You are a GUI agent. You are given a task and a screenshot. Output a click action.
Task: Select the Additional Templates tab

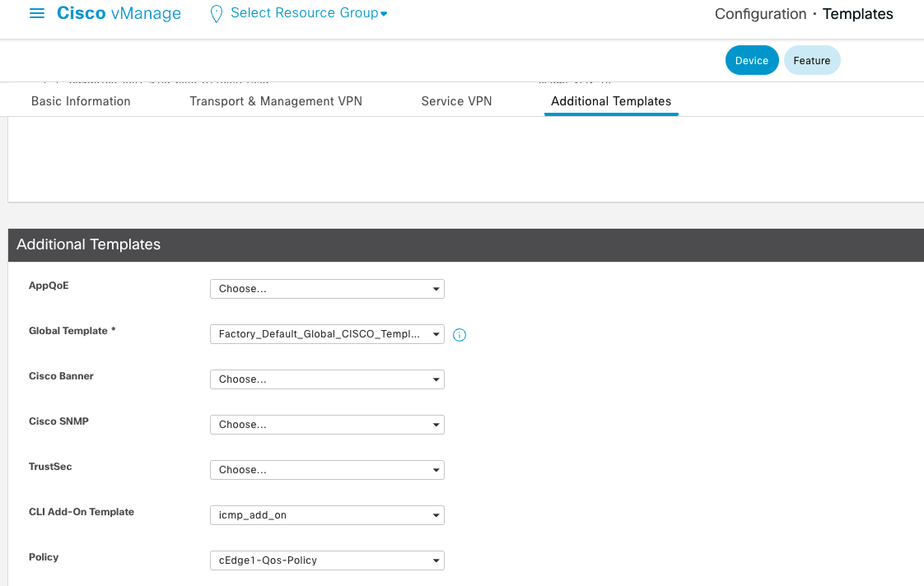[x=611, y=101]
